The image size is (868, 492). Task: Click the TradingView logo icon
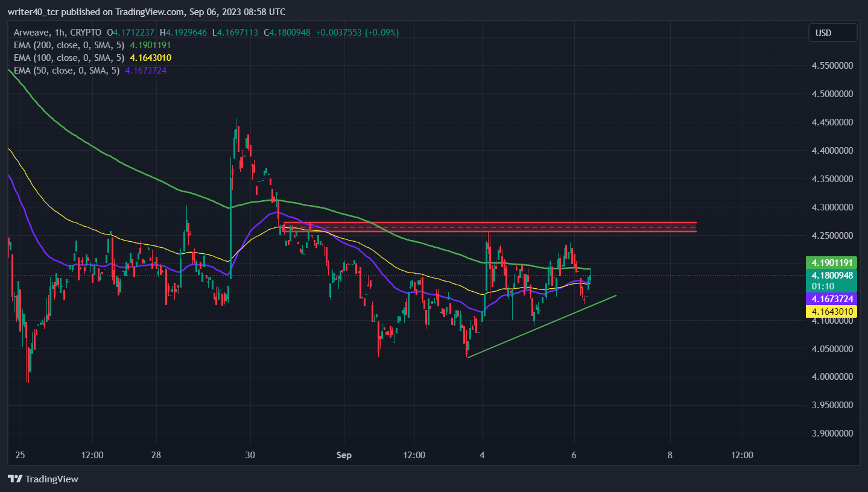(x=15, y=479)
